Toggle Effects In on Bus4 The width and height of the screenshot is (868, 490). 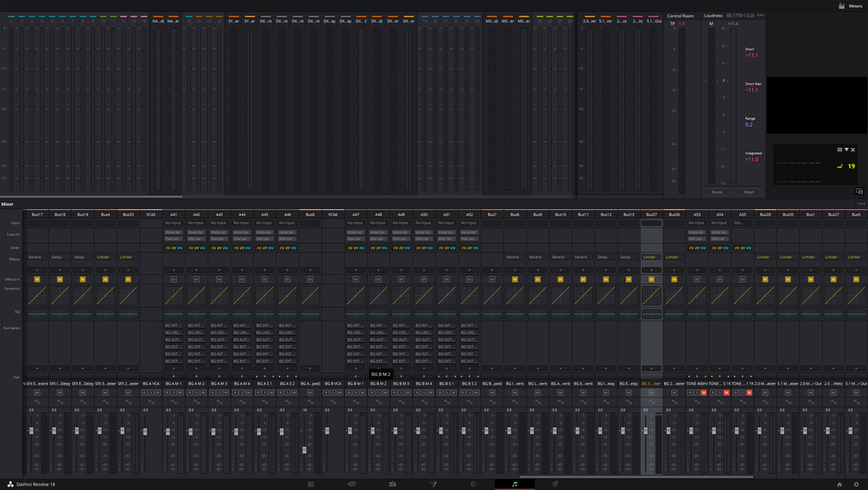pyautogui.click(x=105, y=280)
